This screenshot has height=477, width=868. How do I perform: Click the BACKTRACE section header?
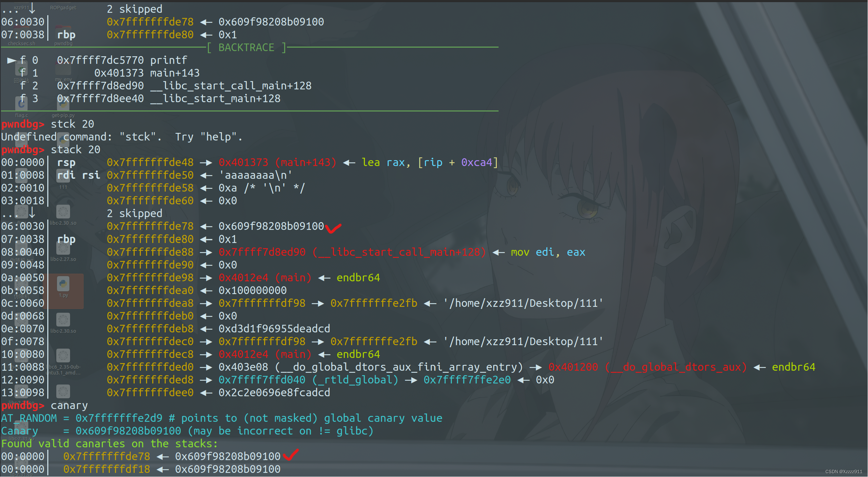[x=246, y=47]
